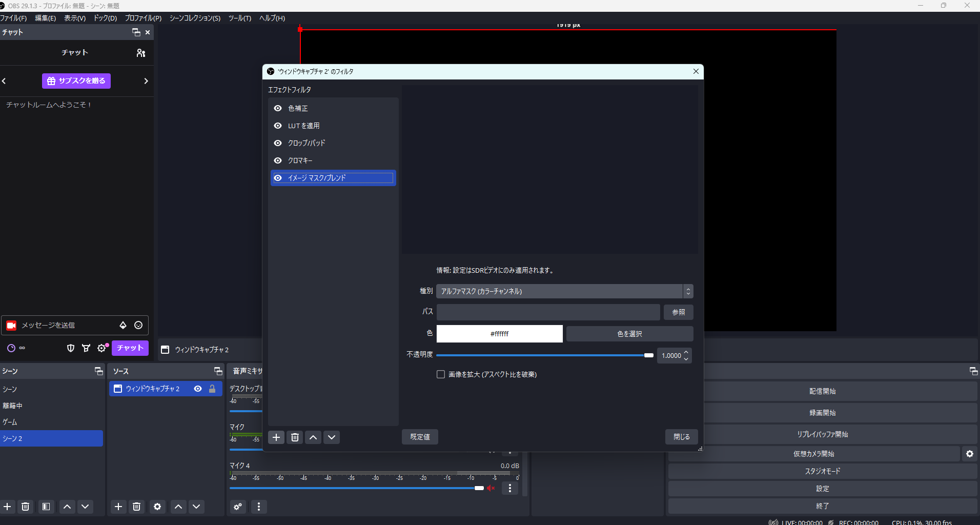Add a new source with plus icon

(x=118, y=507)
